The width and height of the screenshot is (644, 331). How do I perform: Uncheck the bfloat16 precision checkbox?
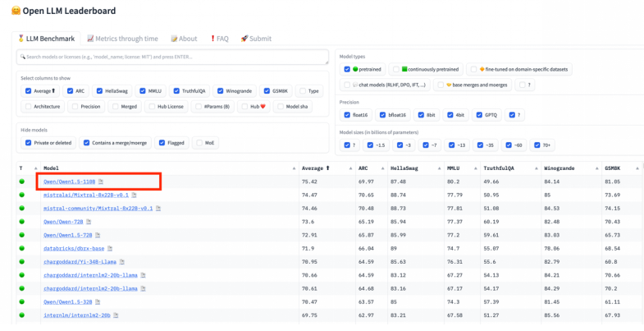(x=383, y=115)
